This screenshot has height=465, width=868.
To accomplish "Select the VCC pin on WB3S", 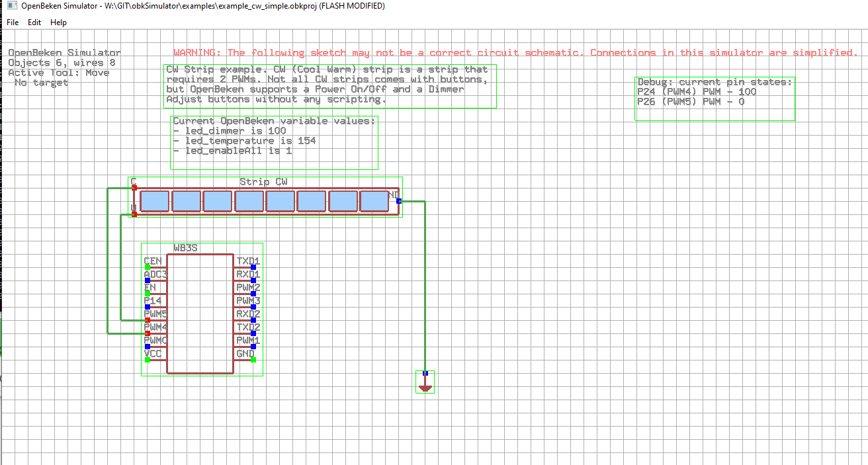I will (148, 359).
